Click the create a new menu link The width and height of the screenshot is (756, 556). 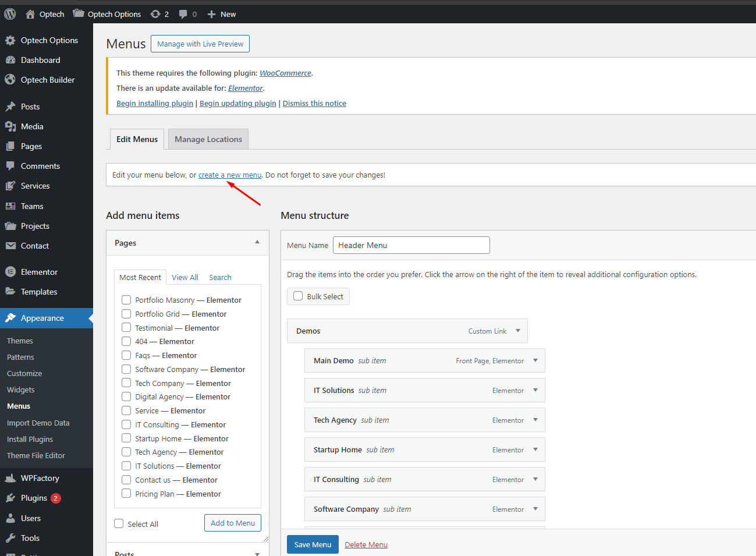point(230,175)
